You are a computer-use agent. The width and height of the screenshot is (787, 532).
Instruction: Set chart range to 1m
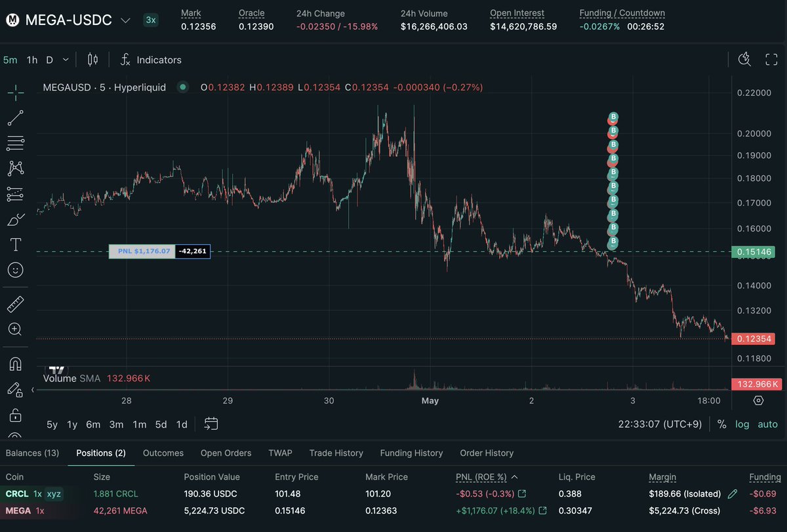139,424
